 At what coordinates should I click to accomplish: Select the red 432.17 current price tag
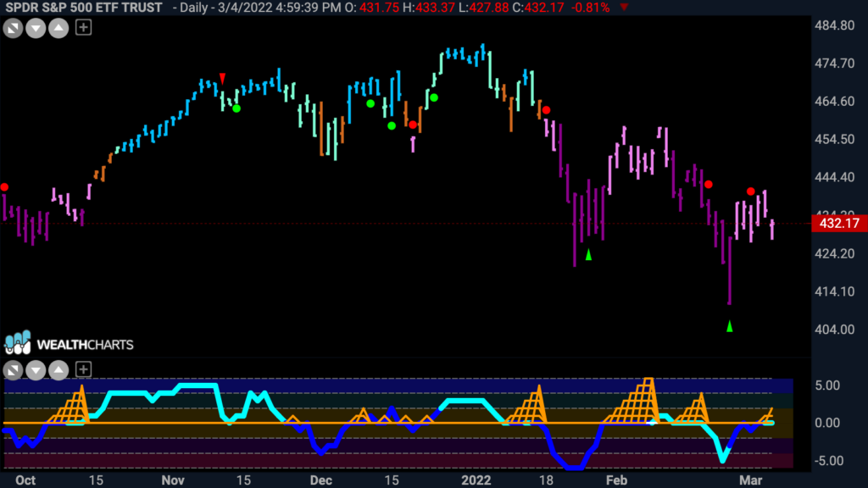coord(839,224)
